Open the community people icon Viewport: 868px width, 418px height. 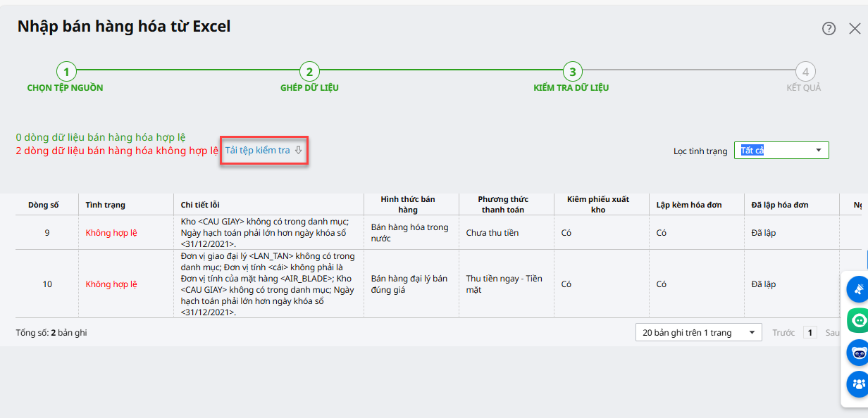coord(858,384)
